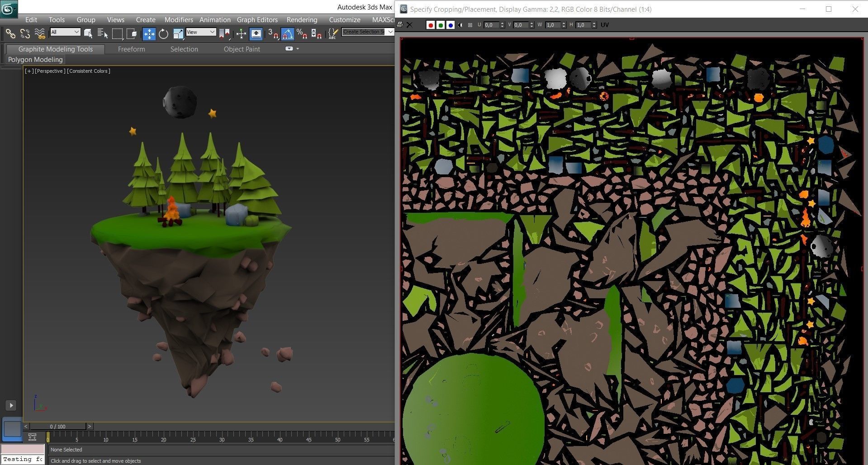Click the "None Selected" status text
Viewport: 868px width, 465px height.
tap(66, 450)
